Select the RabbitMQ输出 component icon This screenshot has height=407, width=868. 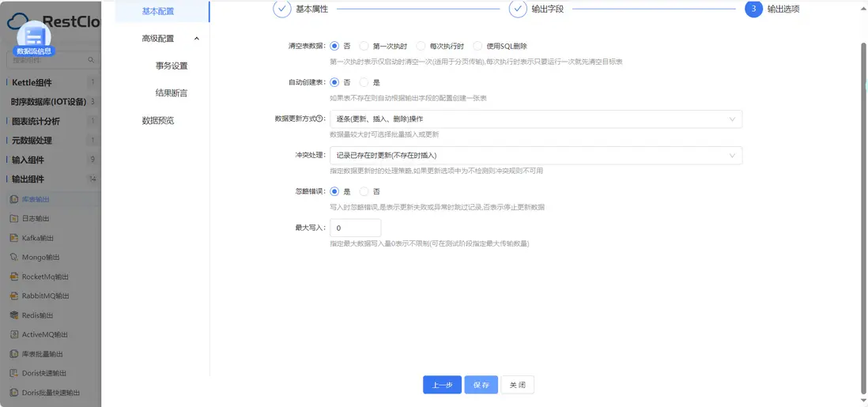(15, 296)
